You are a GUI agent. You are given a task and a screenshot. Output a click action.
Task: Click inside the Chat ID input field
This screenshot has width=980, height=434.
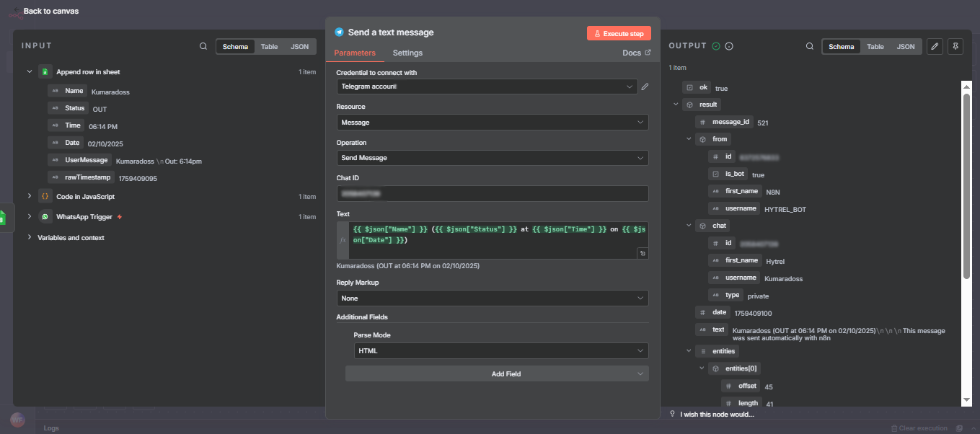click(x=493, y=193)
